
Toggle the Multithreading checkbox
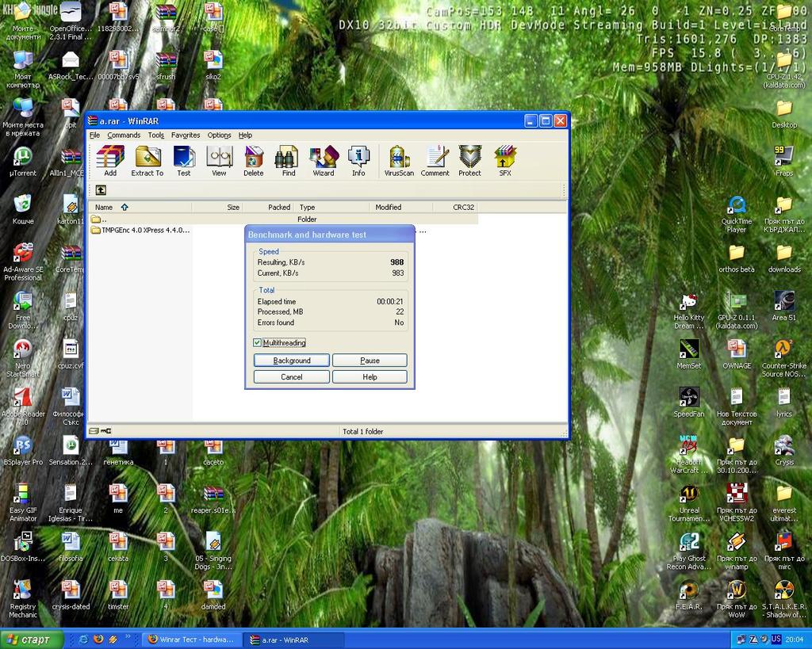coord(255,342)
